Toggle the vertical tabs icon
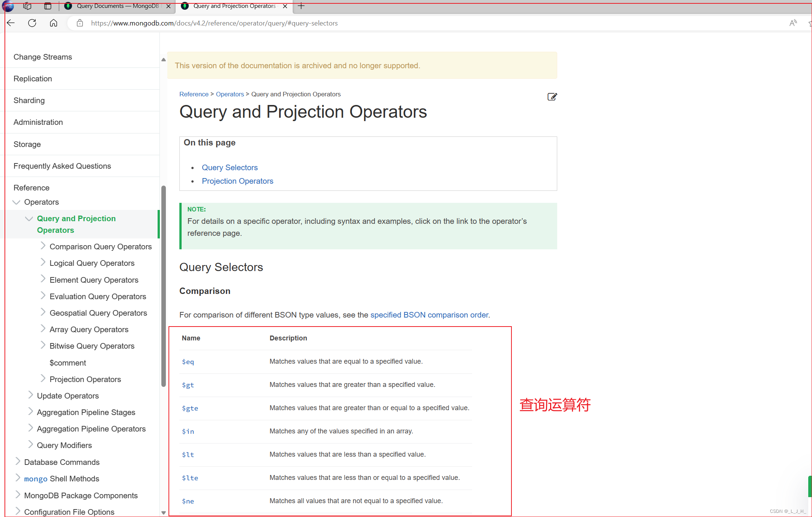Image resolution: width=812 pixels, height=517 pixels. click(x=48, y=6)
